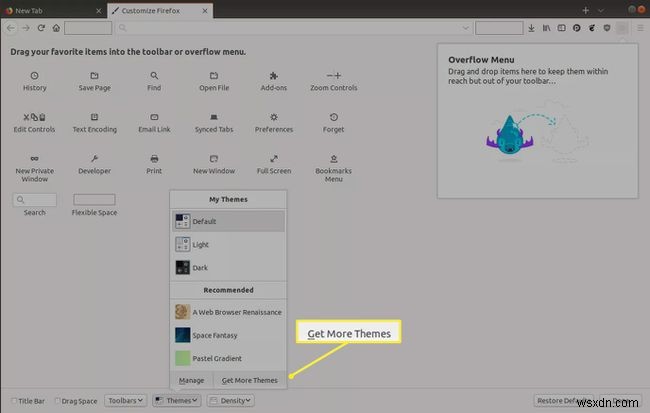Click the Home toolbar button
The height and width of the screenshot is (413, 650).
56,28
